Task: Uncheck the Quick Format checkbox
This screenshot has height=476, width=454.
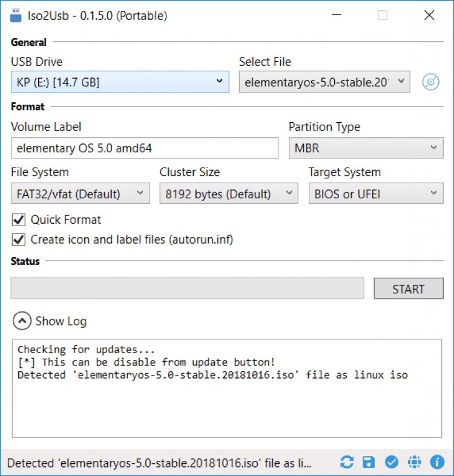Action: click(x=18, y=220)
